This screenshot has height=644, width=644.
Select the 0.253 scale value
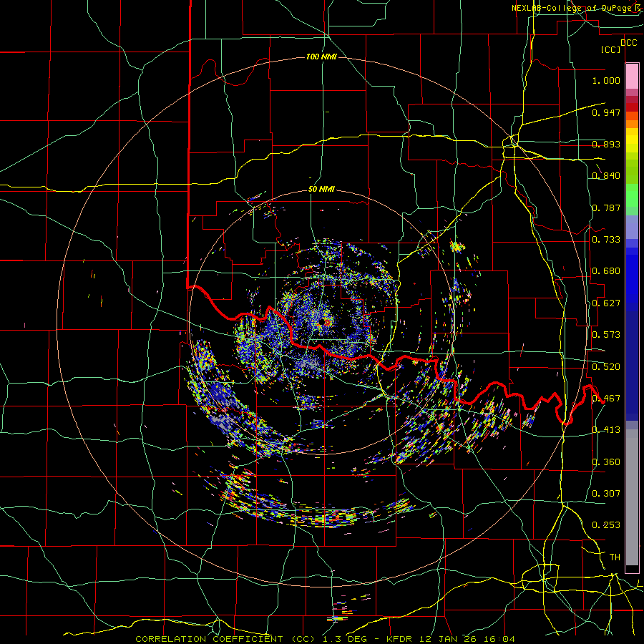[x=606, y=525]
